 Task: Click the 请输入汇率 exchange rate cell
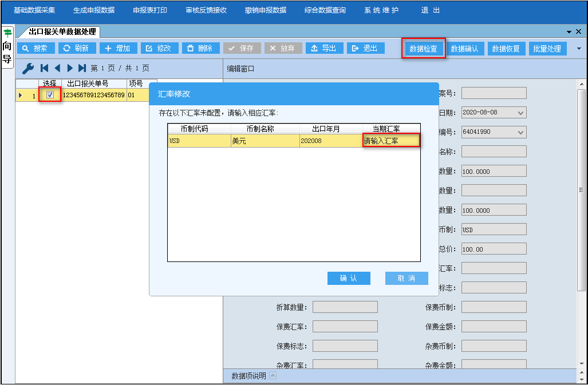pos(391,141)
